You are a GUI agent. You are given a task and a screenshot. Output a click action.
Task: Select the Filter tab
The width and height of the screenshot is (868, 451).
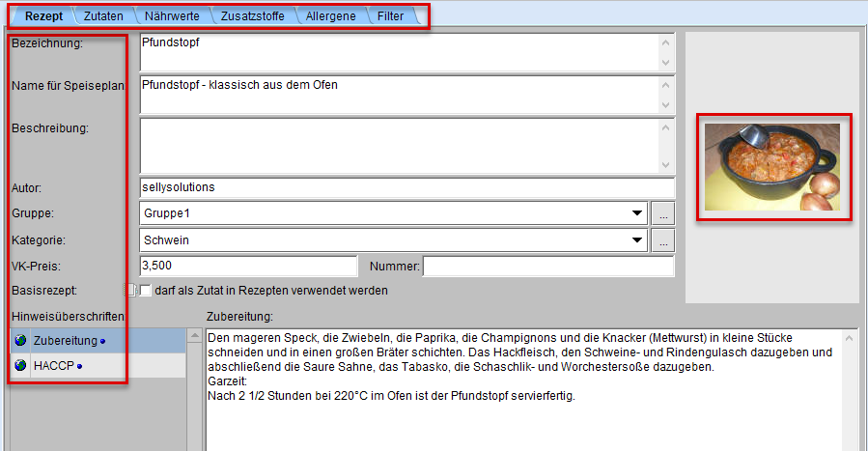390,16
